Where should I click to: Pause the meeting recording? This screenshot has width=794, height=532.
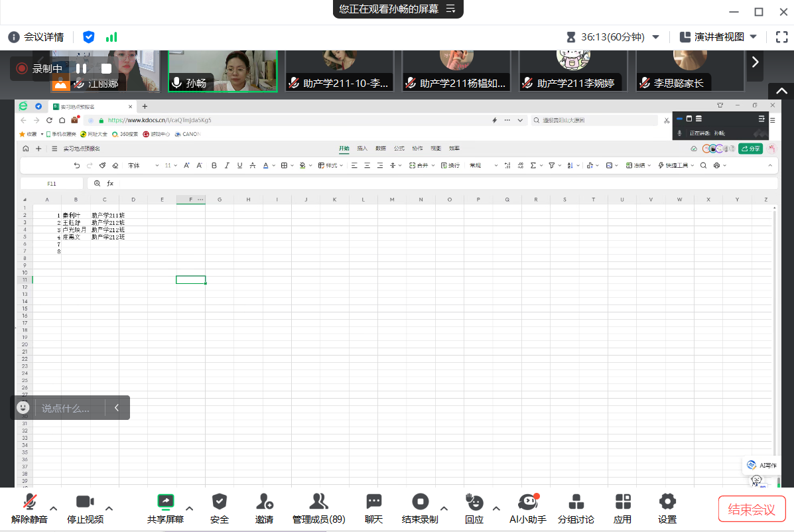(x=81, y=68)
